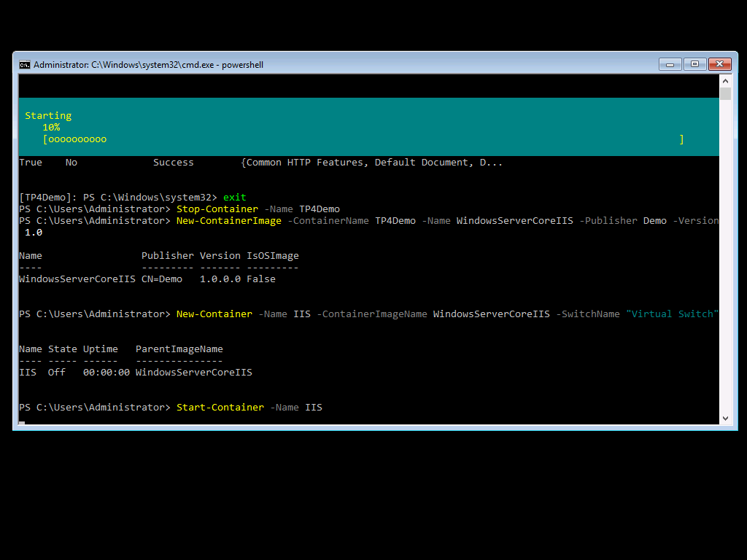Viewport: 747px width, 560px height.
Task: Click the ParentImageName column header
Action: [179, 349]
